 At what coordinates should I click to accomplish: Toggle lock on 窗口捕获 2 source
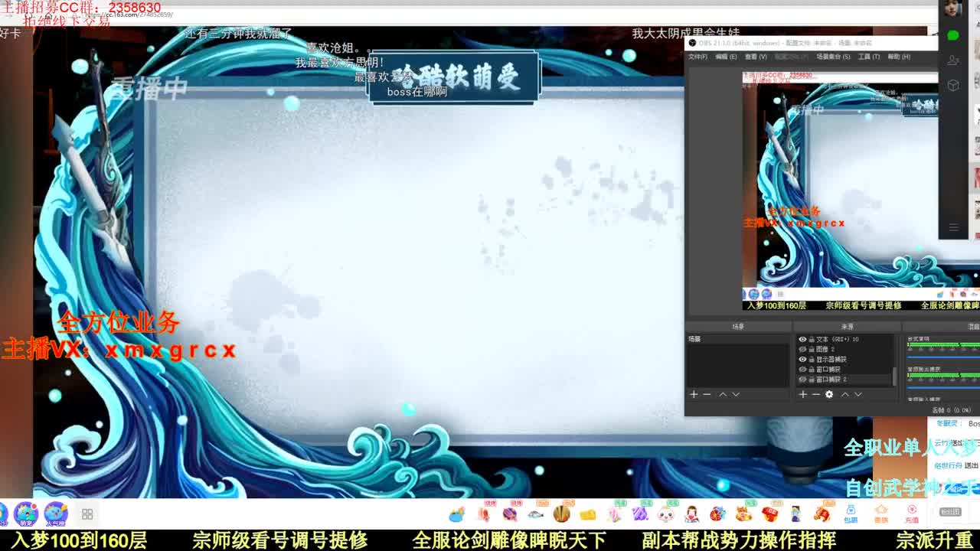click(812, 379)
